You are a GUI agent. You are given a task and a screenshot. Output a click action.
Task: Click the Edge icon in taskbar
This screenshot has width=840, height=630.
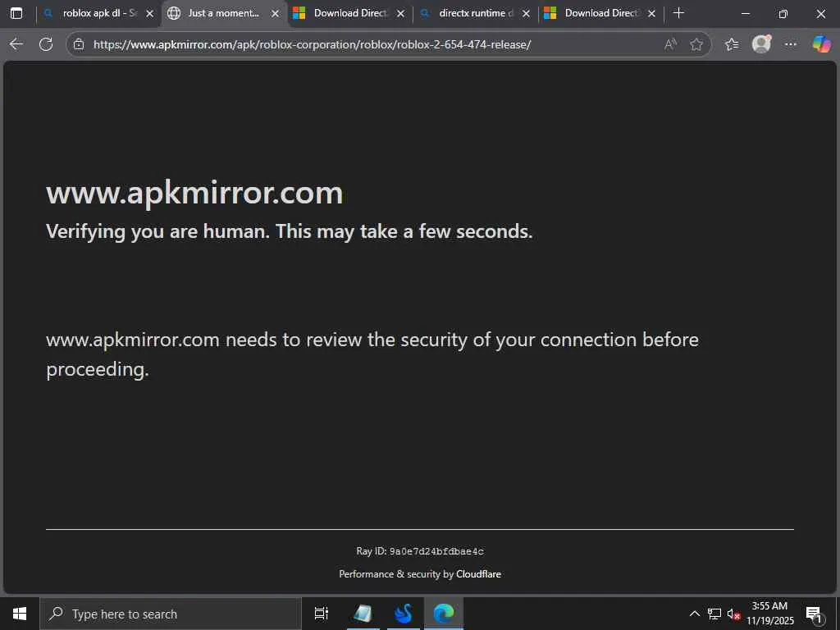[444, 614]
